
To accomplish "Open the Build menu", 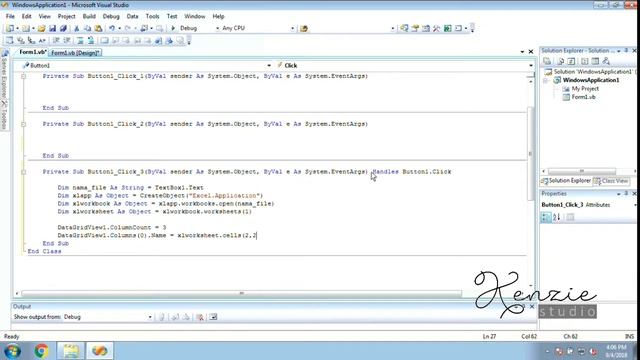I will (89, 16).
